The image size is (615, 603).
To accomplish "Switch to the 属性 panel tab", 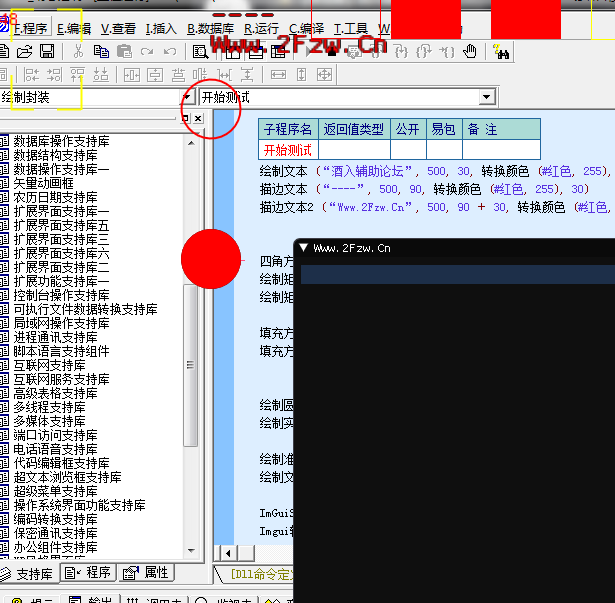I will 146,573.
